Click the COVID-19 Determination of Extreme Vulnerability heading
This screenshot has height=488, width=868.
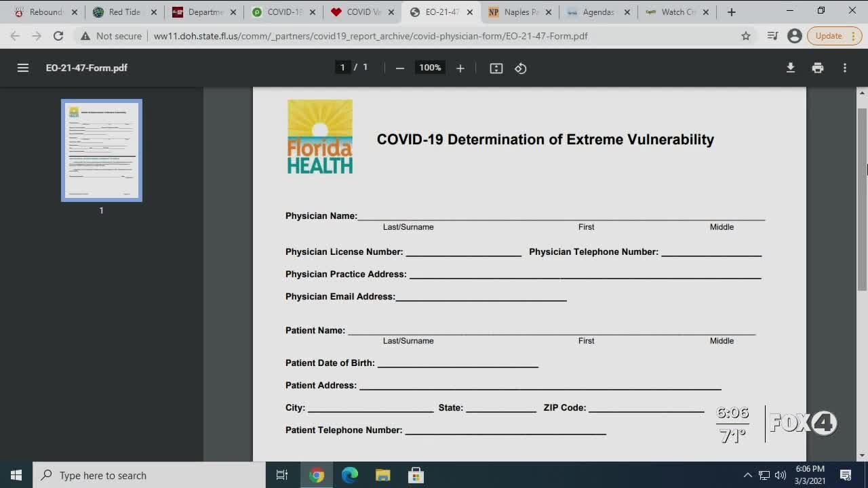545,140
